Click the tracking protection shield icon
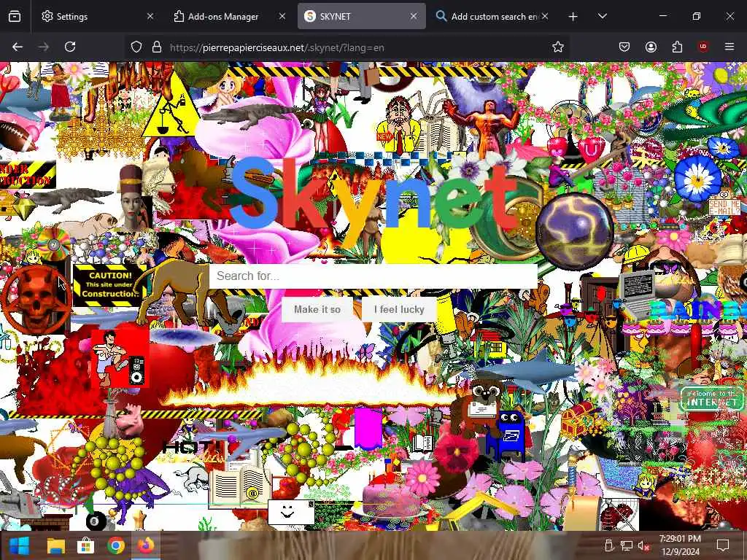Image resolution: width=747 pixels, height=560 pixels. pos(136,47)
